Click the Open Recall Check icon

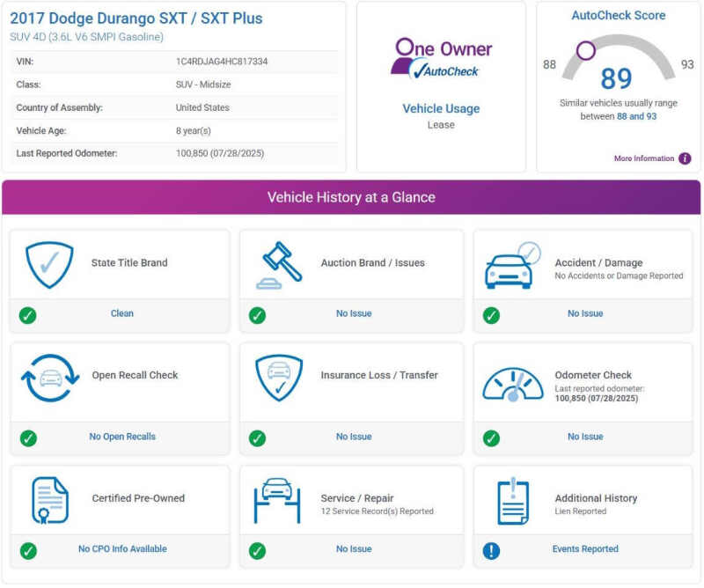click(50, 379)
